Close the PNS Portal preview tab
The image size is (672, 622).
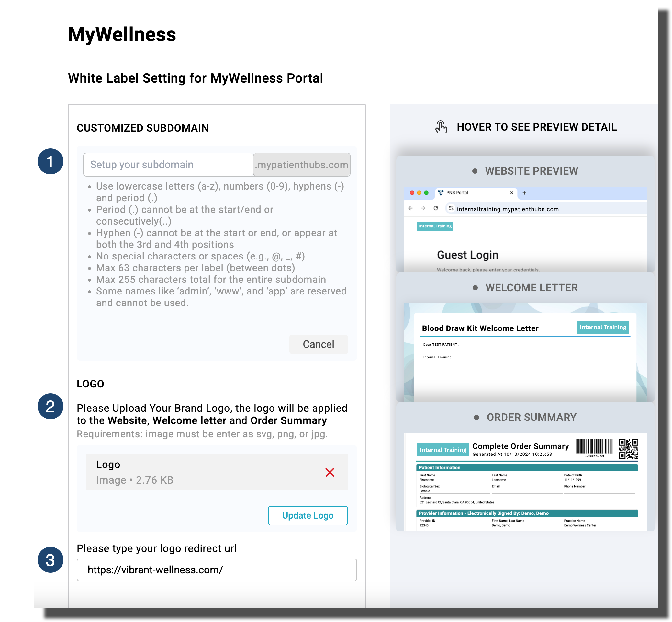511,193
